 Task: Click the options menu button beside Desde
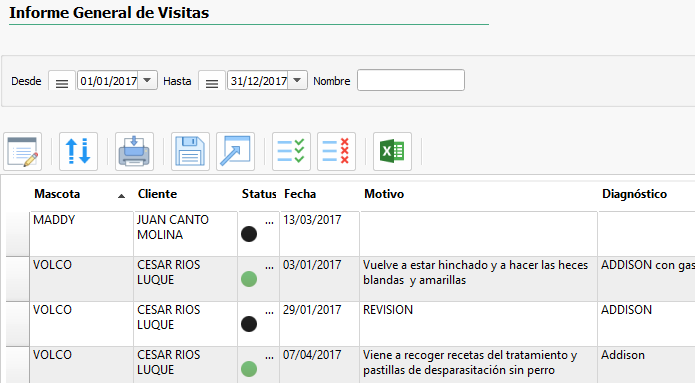click(x=62, y=81)
